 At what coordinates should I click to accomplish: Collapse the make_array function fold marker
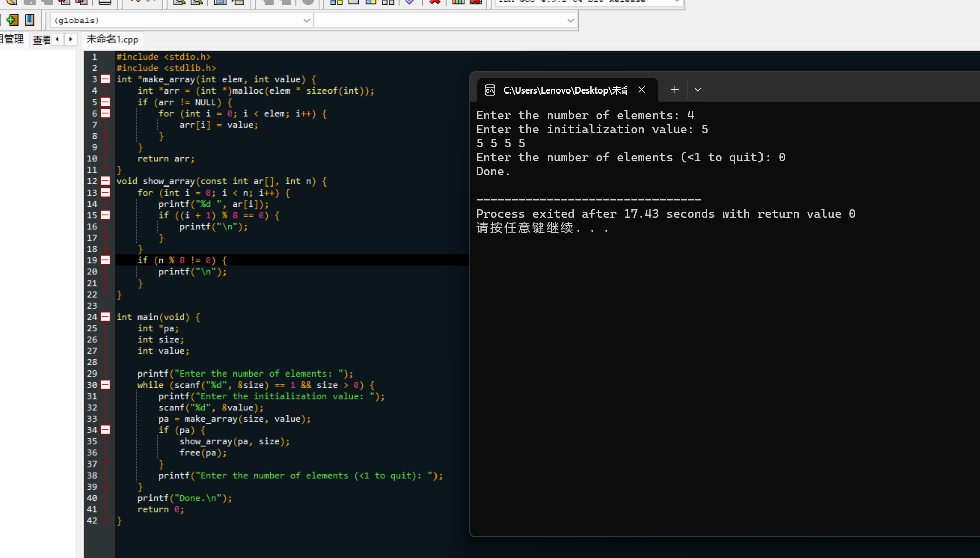105,79
